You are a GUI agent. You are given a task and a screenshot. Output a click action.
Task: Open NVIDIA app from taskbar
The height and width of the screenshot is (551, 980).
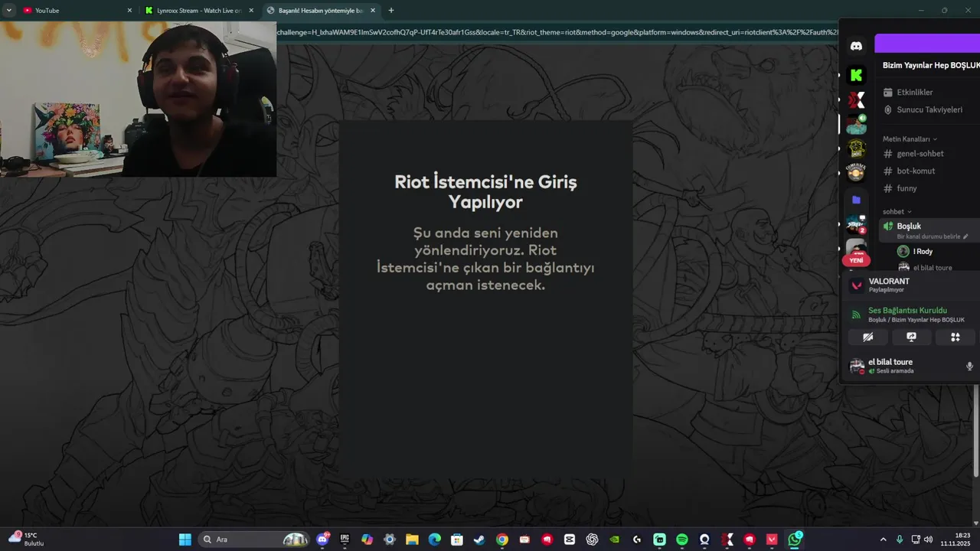[x=614, y=540]
